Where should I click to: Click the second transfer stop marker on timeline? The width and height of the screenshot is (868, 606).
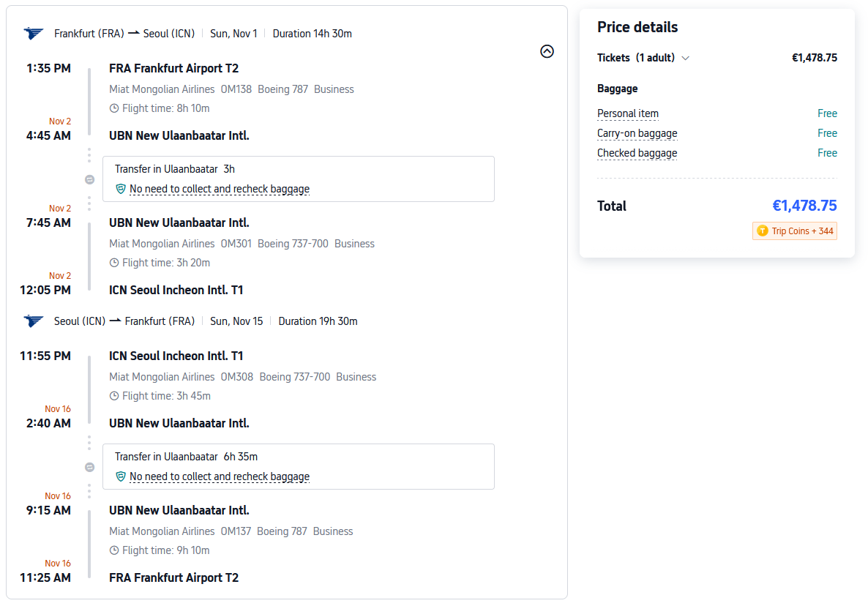point(89,467)
